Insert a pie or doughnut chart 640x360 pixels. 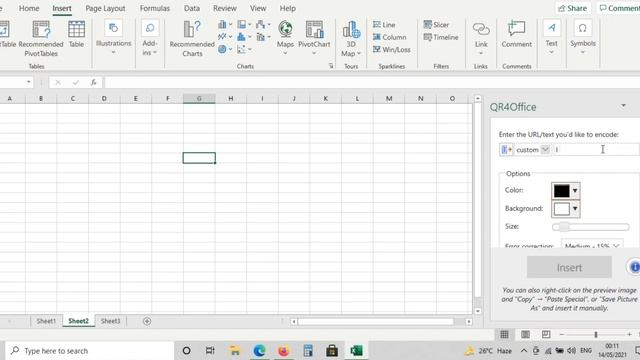click(x=224, y=49)
